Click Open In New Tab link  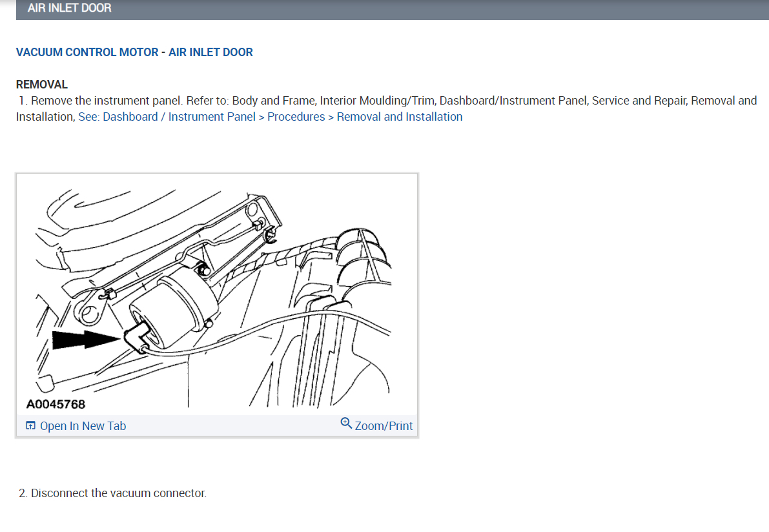click(83, 425)
